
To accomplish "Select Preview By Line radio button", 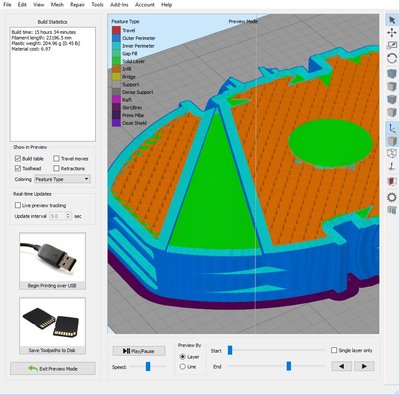I will (x=182, y=367).
